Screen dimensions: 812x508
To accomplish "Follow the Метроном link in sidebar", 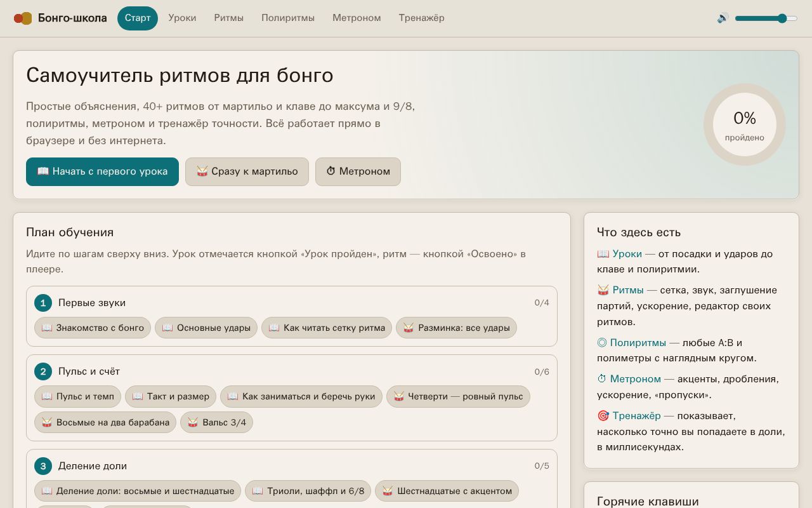I will (629, 379).
